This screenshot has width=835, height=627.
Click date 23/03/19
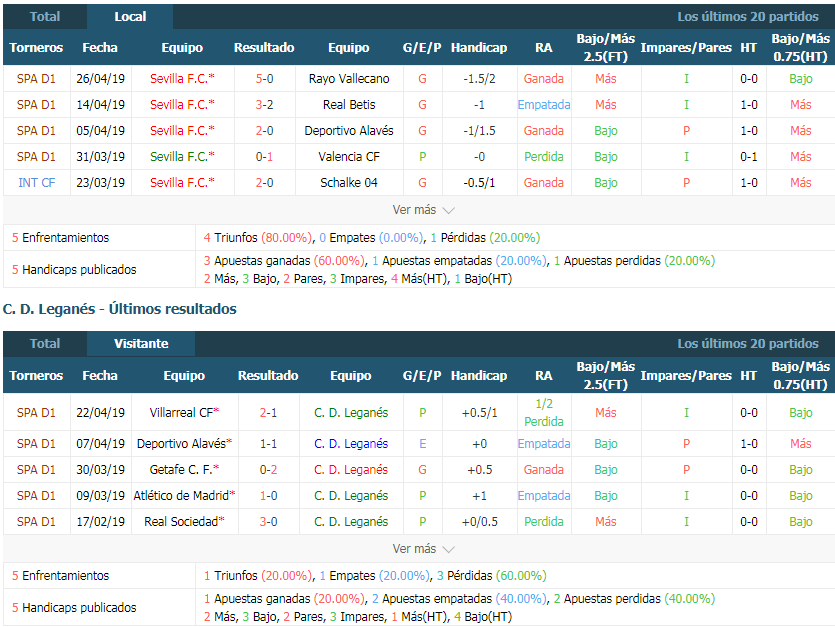click(100, 183)
